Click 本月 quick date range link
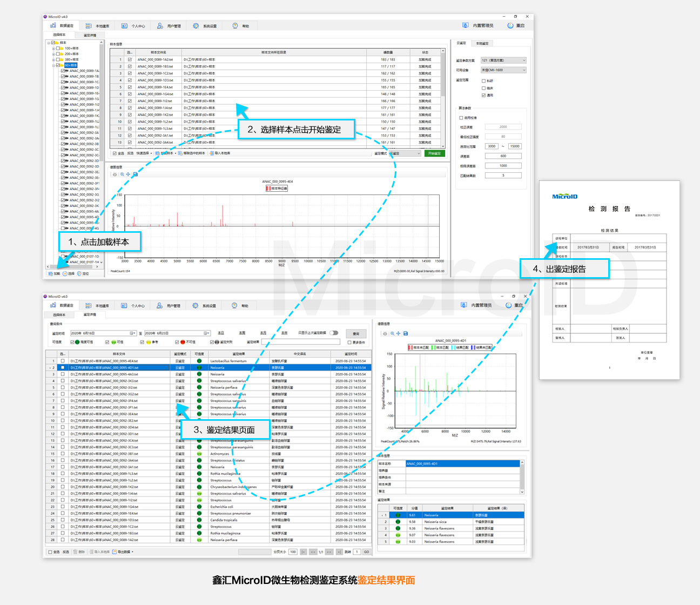Image resolution: width=700 pixels, height=605 pixels. point(263,333)
